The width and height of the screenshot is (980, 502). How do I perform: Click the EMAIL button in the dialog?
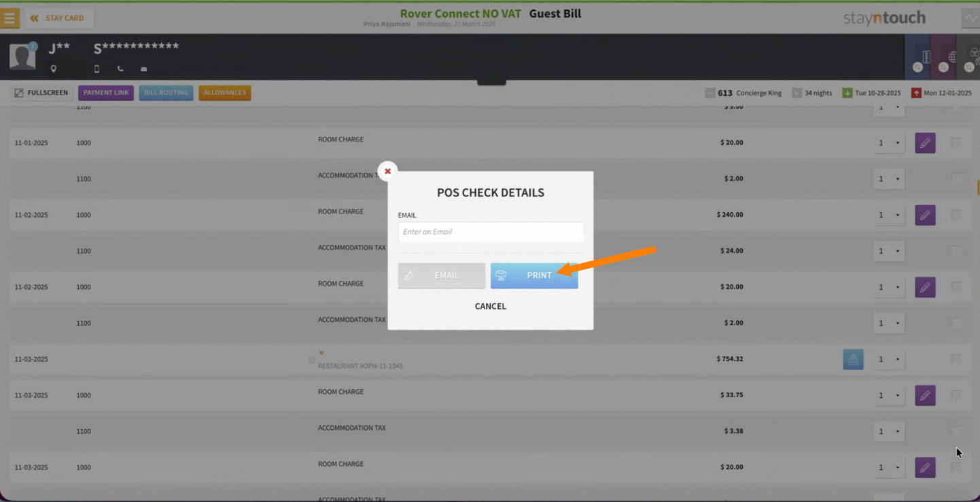coord(442,275)
